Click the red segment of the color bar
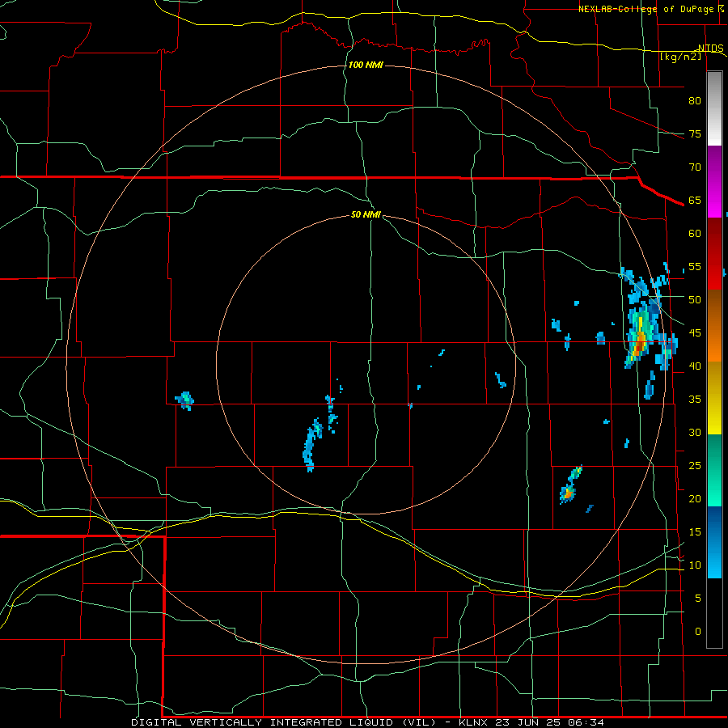 point(714,254)
